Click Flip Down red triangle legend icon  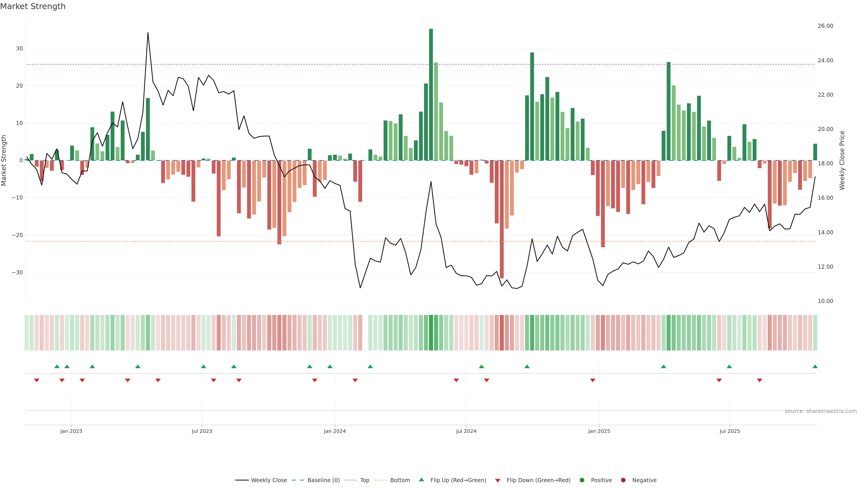coord(498,481)
